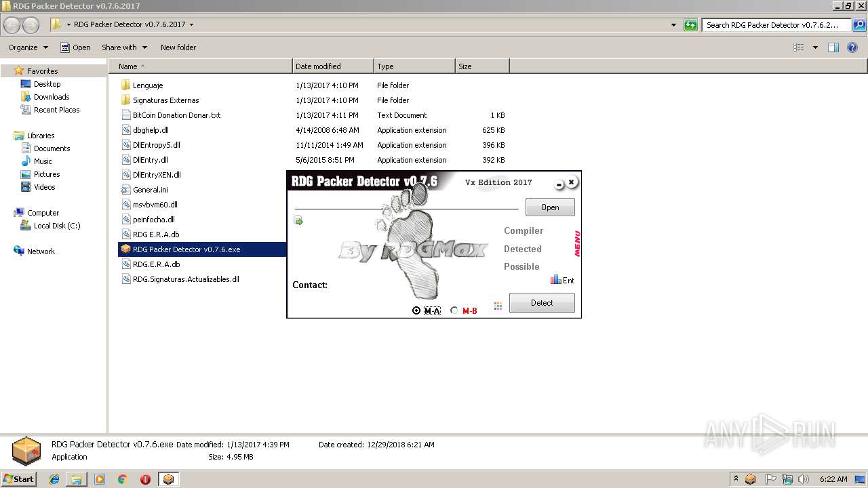Open the vertical MENU in RDG Packer Detector
Screen dimensions: 868x488
[577, 243]
